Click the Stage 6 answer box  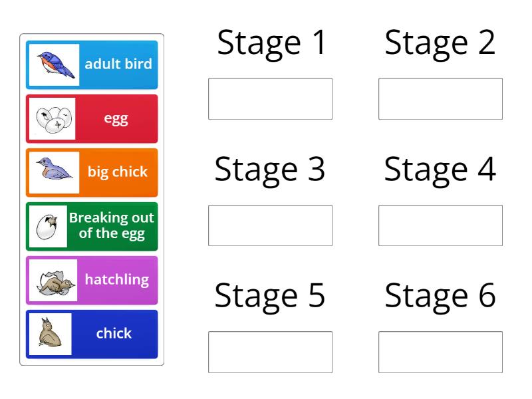click(440, 351)
